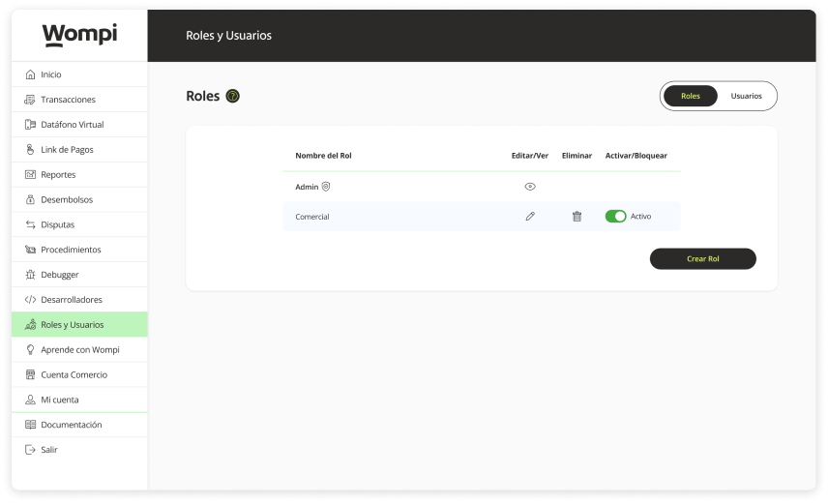
Task: Click the Desarrolladores code icon in sidebar
Action: [x=31, y=300]
